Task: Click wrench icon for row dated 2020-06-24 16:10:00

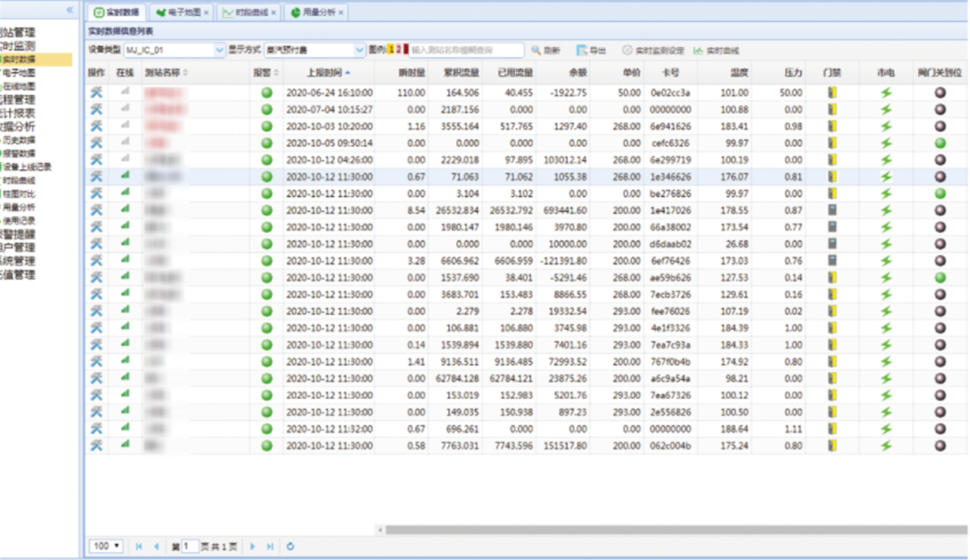Action: pyautogui.click(x=96, y=93)
